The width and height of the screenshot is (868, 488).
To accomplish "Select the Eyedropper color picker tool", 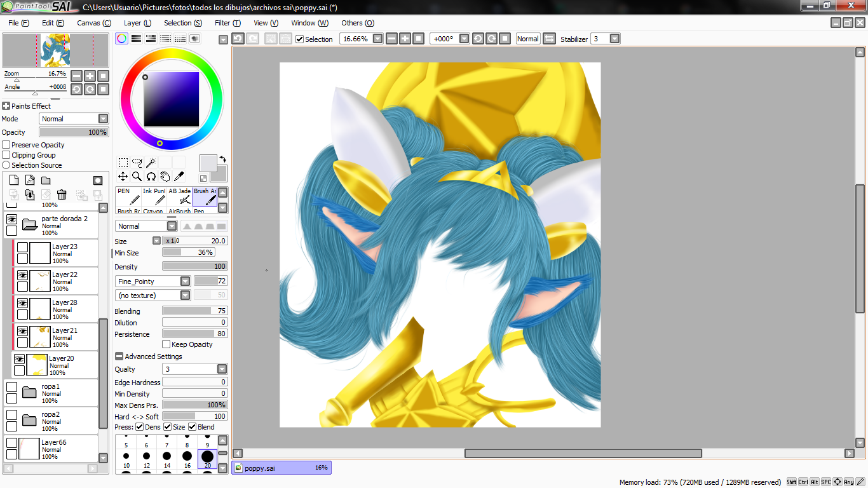I will (179, 177).
